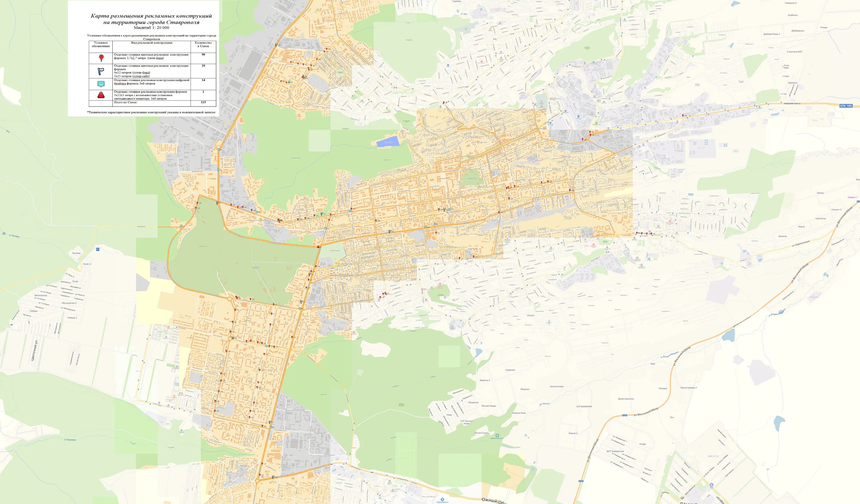Click the 'Количество в Схеме' column header
This screenshot has width=860, height=504.
pos(203,44)
